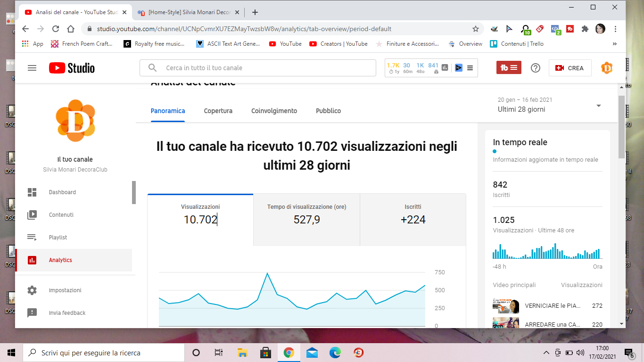
Task: Click the search box 'Cerca in tutto il tuo canale'
Action: (258, 68)
